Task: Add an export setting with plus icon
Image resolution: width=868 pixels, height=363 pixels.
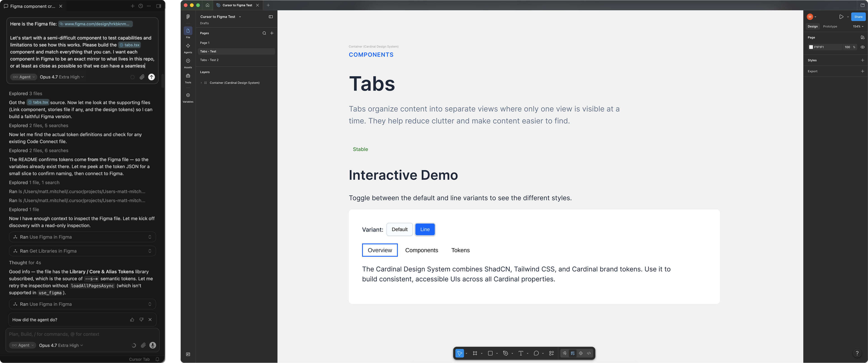Action: pos(862,71)
